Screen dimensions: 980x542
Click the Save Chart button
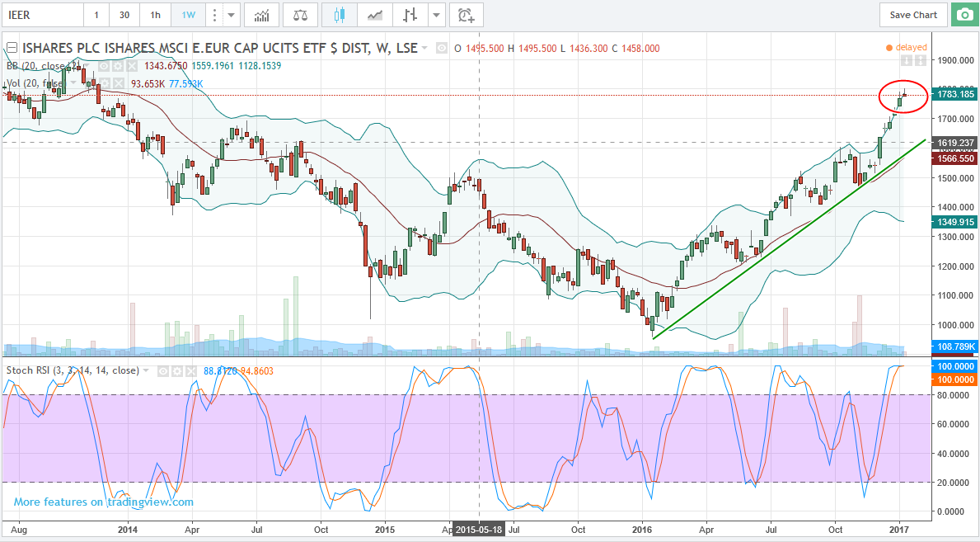pyautogui.click(x=913, y=15)
